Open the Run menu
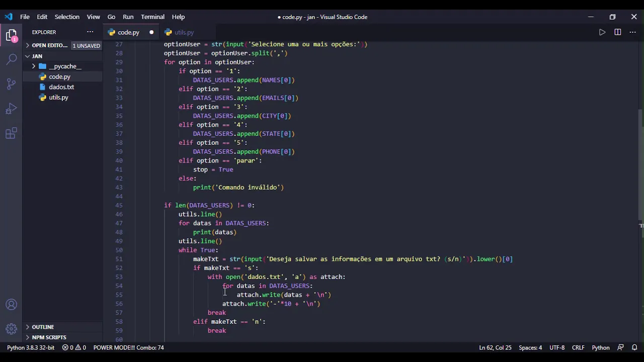644x362 pixels. (x=128, y=17)
